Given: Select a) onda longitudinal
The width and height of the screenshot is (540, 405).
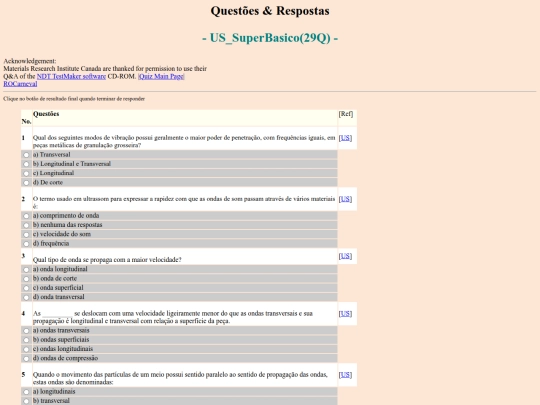Looking at the screenshot, I should coord(26,270).
